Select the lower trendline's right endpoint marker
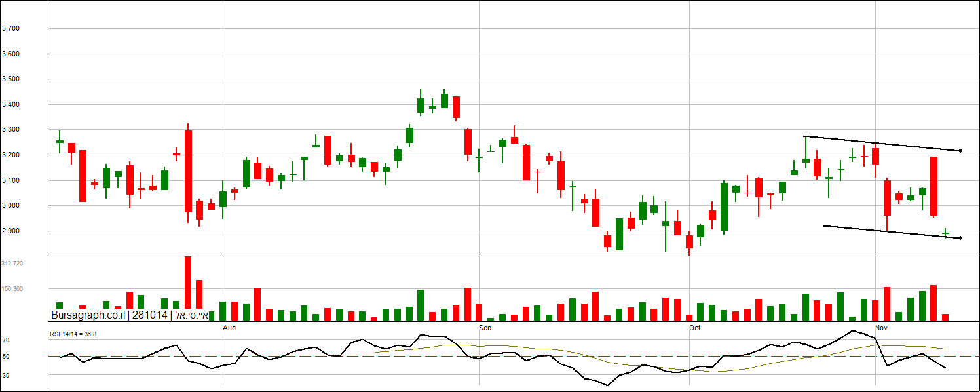Viewport: 980px width, 392px height. [960, 238]
